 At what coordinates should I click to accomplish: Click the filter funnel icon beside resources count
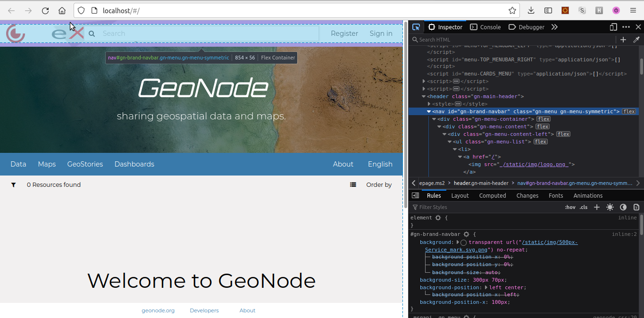click(x=14, y=185)
